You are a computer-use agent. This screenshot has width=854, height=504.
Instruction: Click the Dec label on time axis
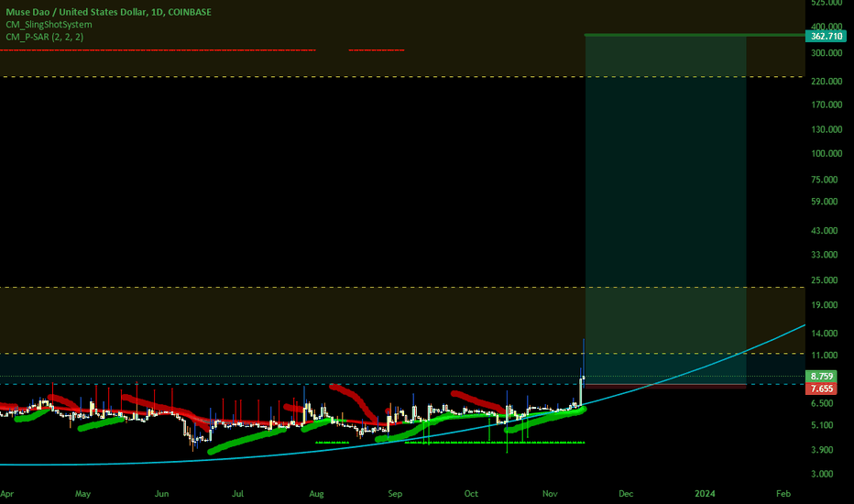[626, 494]
